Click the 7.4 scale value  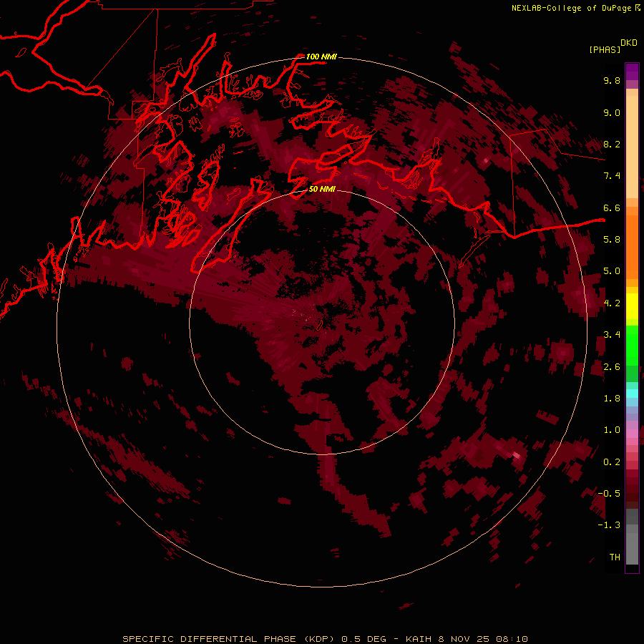tap(612, 176)
